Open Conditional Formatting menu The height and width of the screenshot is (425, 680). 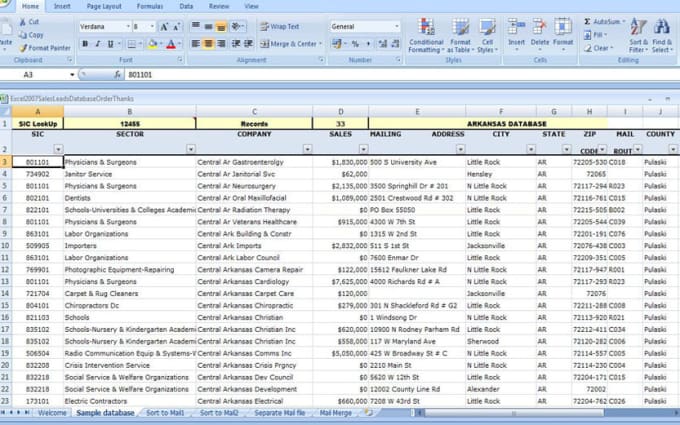(x=426, y=36)
